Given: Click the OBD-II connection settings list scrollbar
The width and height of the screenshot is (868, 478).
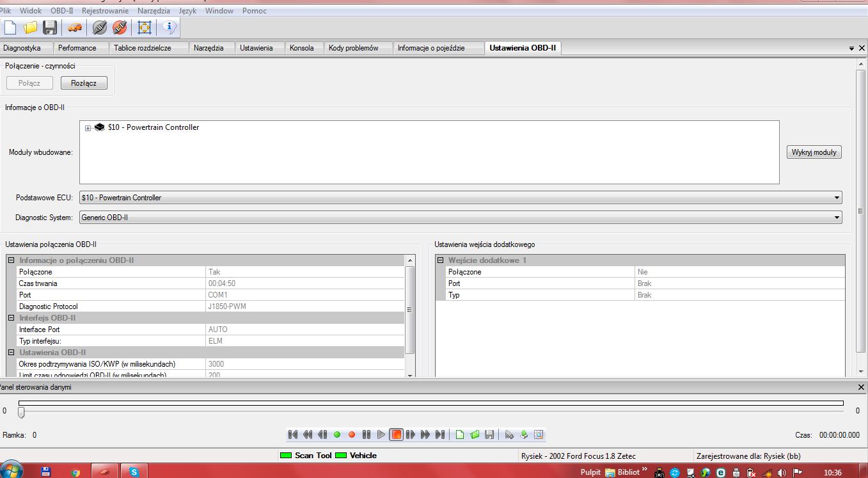Looking at the screenshot, I should (x=410, y=309).
